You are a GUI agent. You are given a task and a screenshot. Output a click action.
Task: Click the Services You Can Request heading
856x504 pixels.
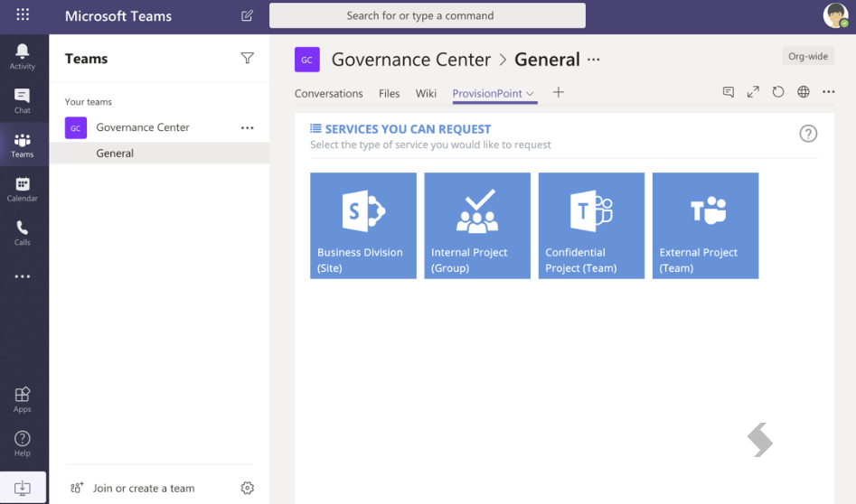coord(408,129)
